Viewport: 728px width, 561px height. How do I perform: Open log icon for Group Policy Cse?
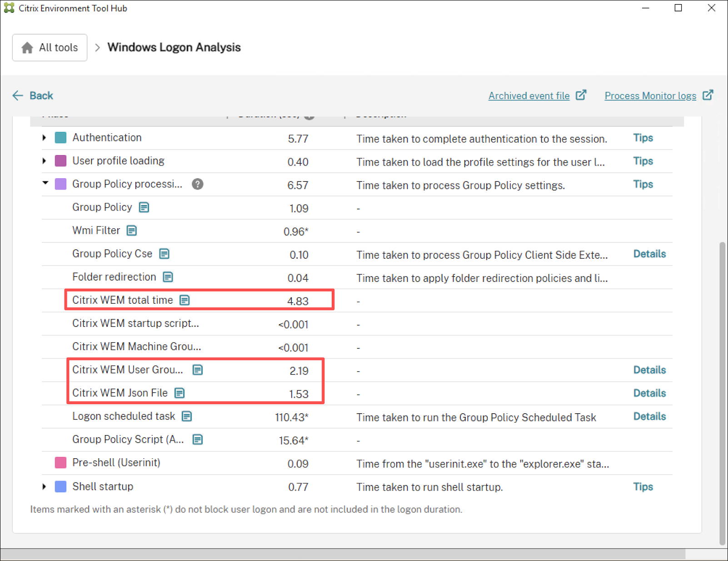tap(164, 254)
